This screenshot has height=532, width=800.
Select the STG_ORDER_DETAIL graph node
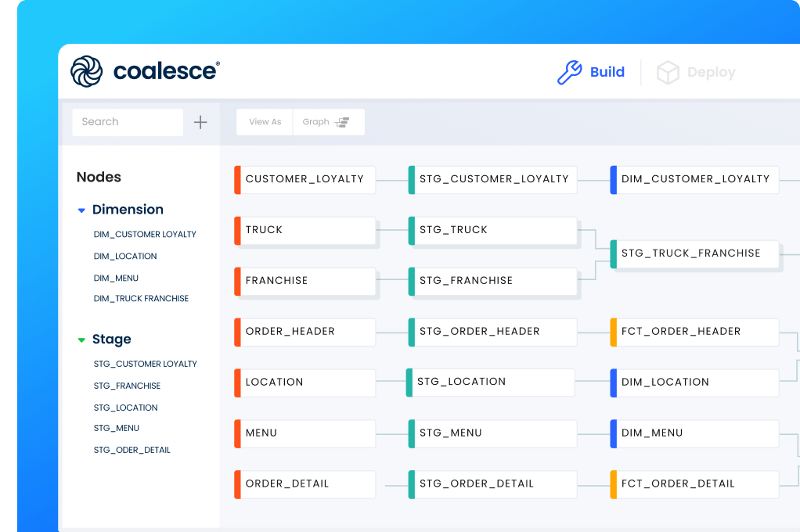pos(492,484)
